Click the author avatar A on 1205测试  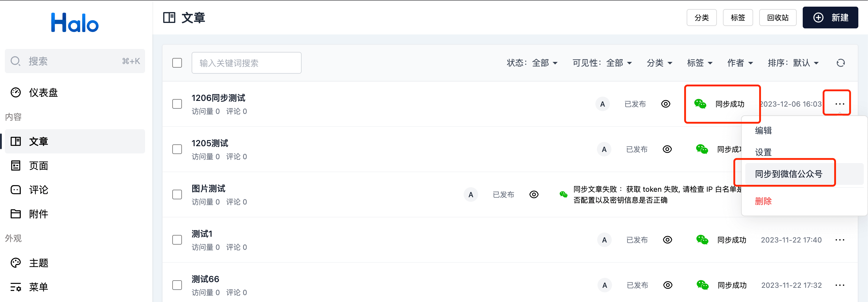coord(604,149)
